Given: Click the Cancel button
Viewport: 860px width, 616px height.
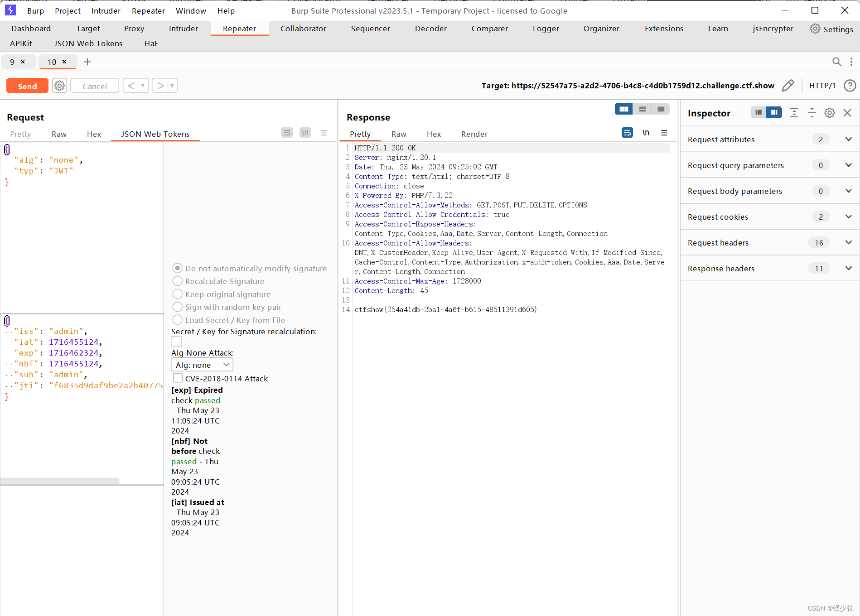Looking at the screenshot, I should pos(95,86).
